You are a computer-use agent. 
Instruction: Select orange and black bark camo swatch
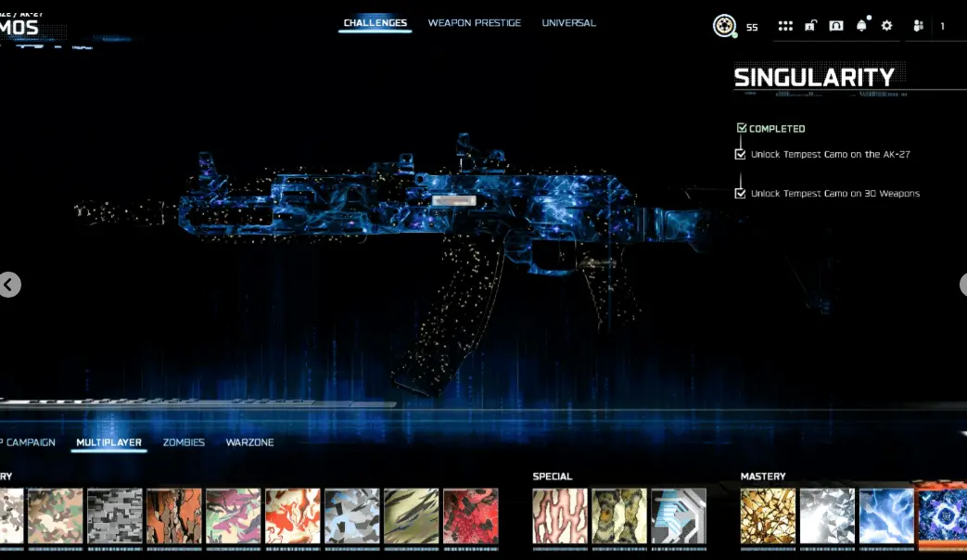click(x=174, y=516)
